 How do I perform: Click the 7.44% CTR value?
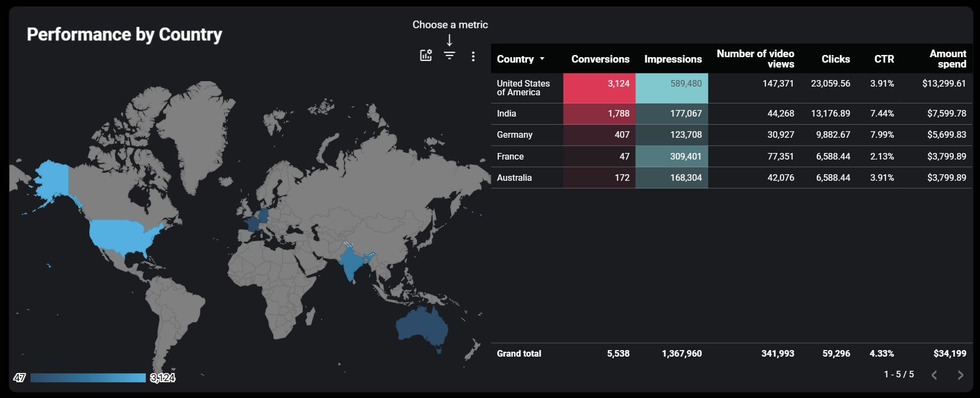point(882,113)
